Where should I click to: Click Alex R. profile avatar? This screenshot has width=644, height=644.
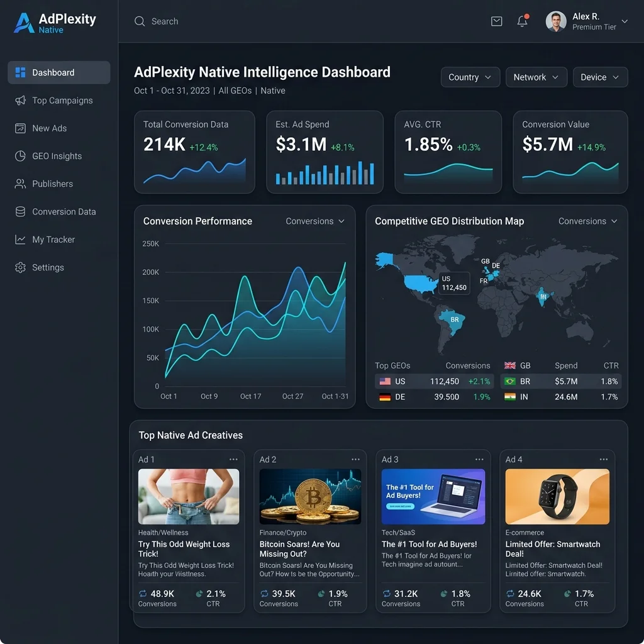556,21
